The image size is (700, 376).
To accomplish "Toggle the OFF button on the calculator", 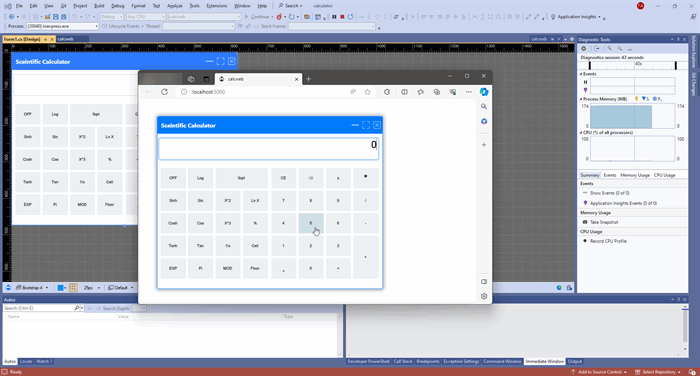I will [x=173, y=178].
